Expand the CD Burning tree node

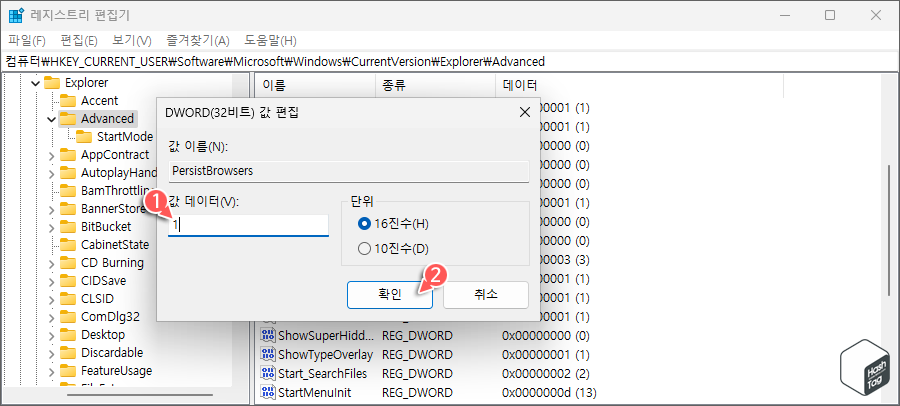tap(52, 263)
